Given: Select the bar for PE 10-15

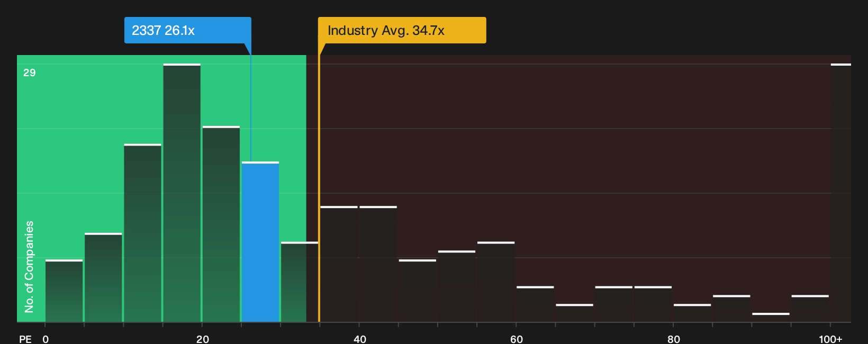Looking at the screenshot, I should point(143,233).
